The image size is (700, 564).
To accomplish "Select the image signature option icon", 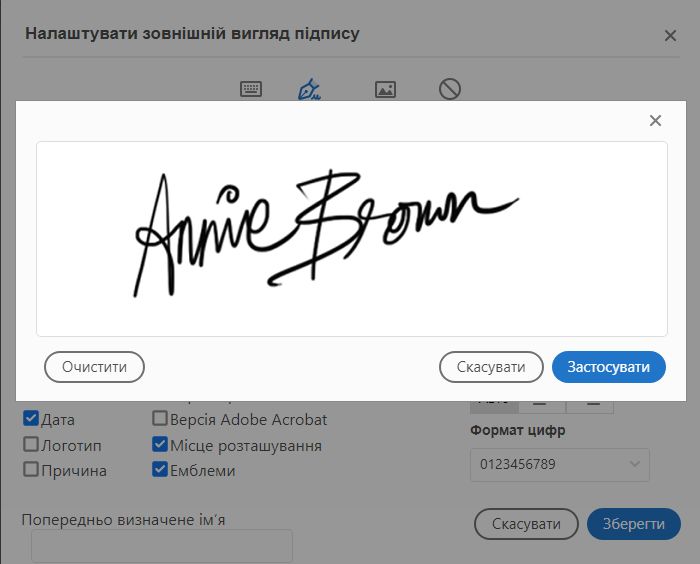I will point(385,89).
